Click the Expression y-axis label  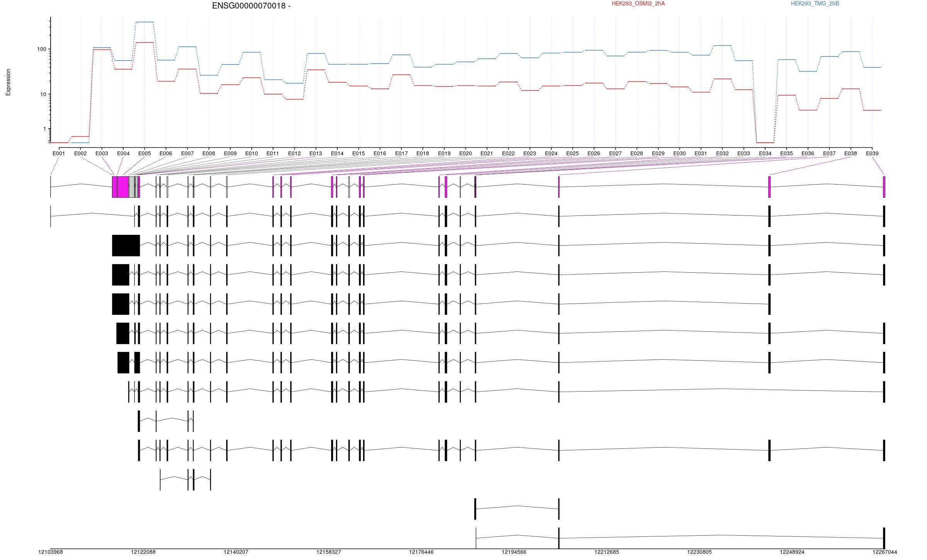(x=8, y=82)
